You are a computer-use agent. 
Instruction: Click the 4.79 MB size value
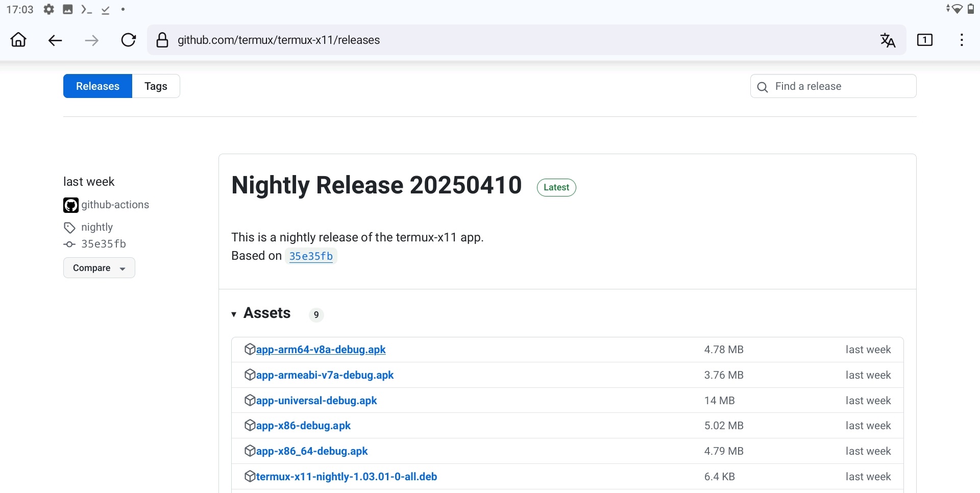tap(724, 451)
